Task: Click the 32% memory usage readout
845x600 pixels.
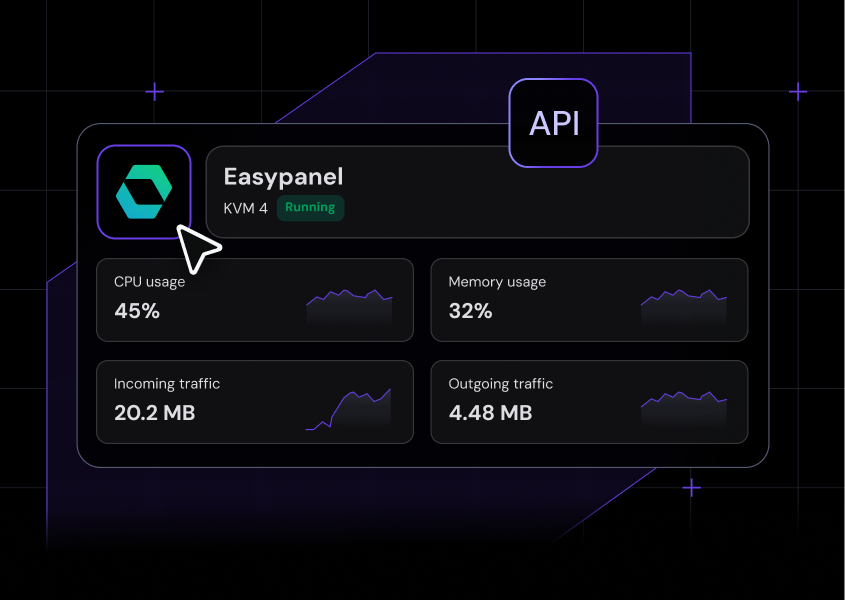Action: 468,311
